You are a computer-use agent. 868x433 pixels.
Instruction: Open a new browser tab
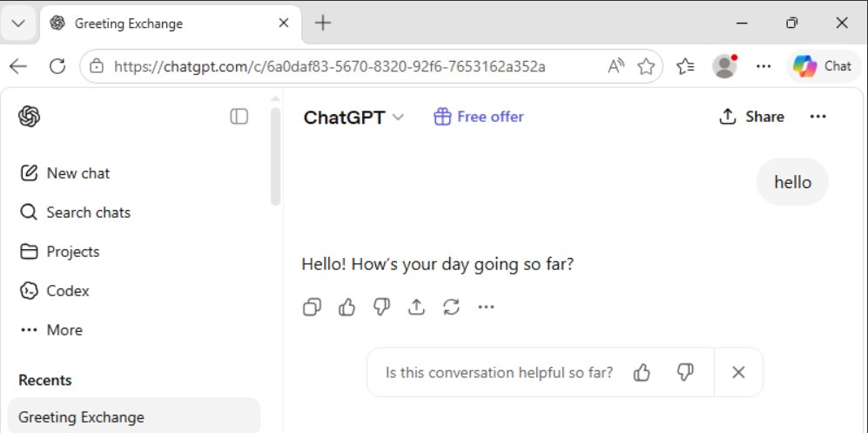323,24
